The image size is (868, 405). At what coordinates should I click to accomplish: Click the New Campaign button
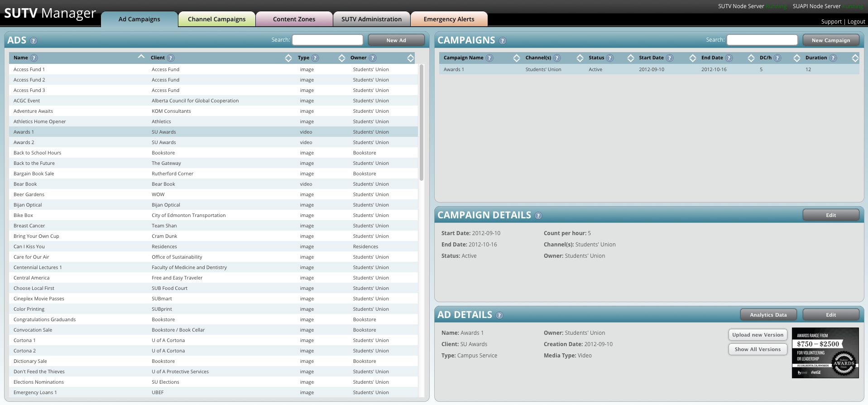[831, 40]
